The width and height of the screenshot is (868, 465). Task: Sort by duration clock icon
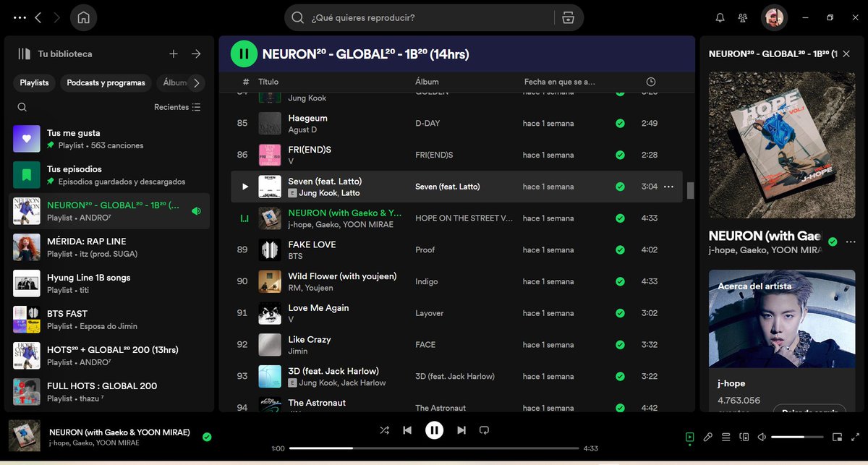[650, 82]
